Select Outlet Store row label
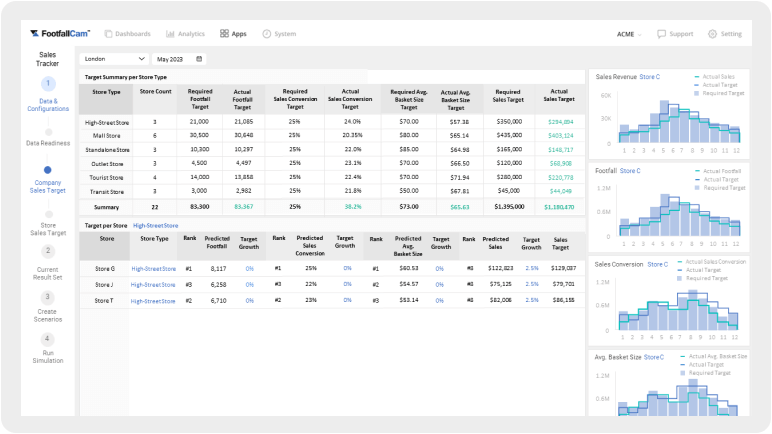 (107, 164)
